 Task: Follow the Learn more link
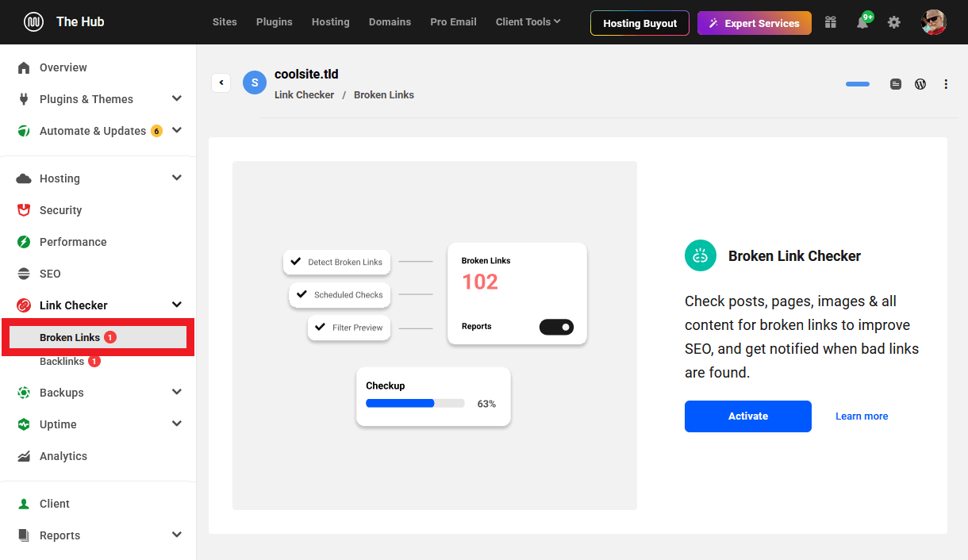(862, 416)
